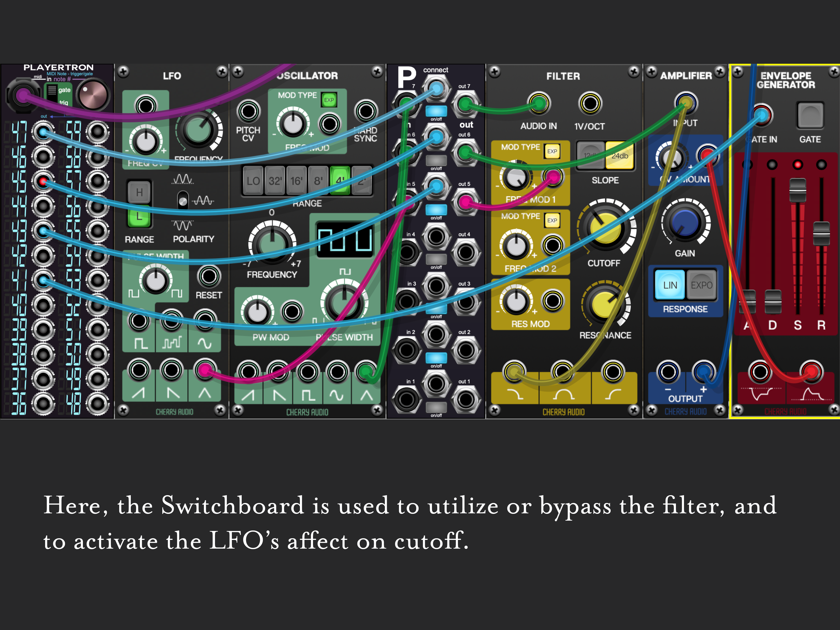
Task: Select the 32' oscillator range button
Action: [274, 181]
